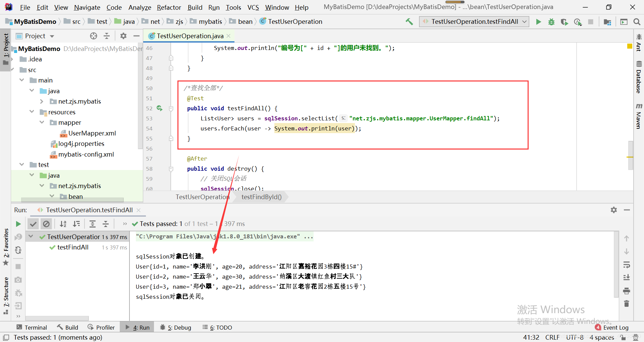The height and width of the screenshot is (342, 644).
Task: Rerun failed tests icon in Run panel
Action: click(18, 237)
